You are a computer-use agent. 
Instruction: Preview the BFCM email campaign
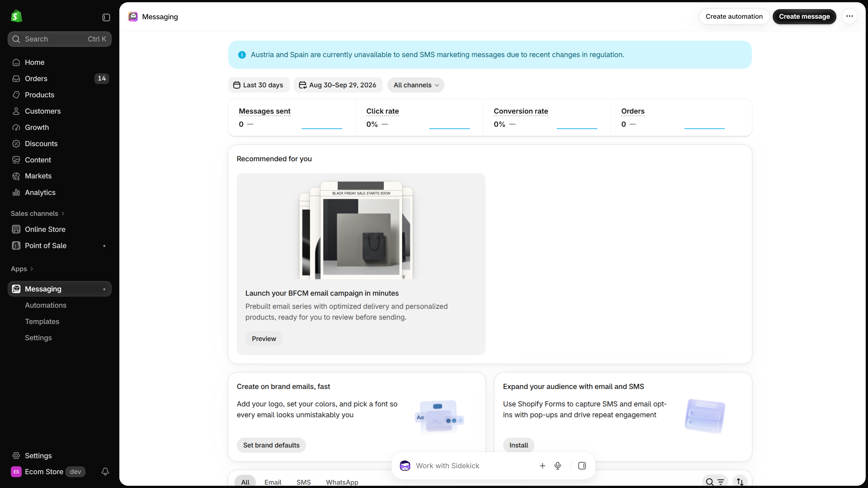point(264,338)
